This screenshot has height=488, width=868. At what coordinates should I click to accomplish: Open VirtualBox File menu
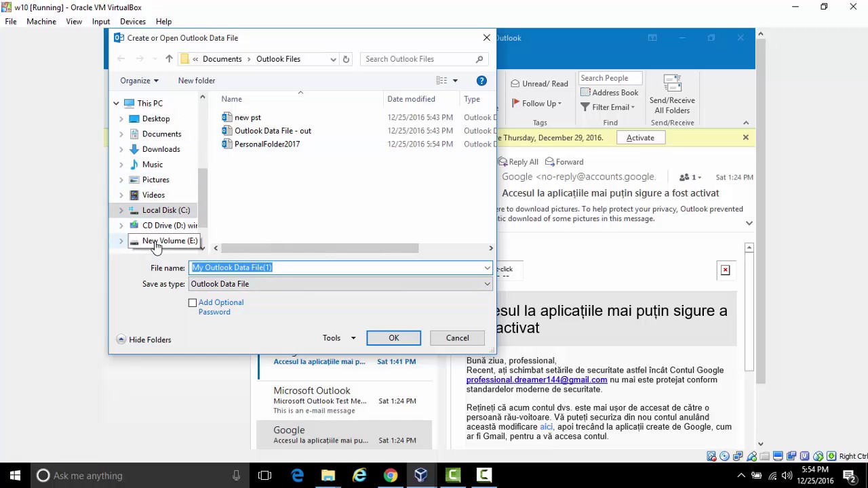click(11, 22)
